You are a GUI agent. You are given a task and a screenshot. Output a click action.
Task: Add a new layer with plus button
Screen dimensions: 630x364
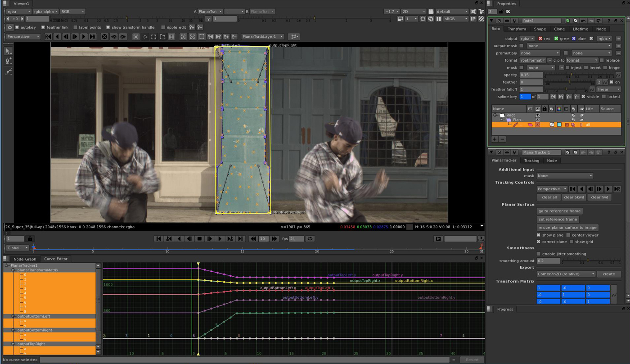click(495, 139)
